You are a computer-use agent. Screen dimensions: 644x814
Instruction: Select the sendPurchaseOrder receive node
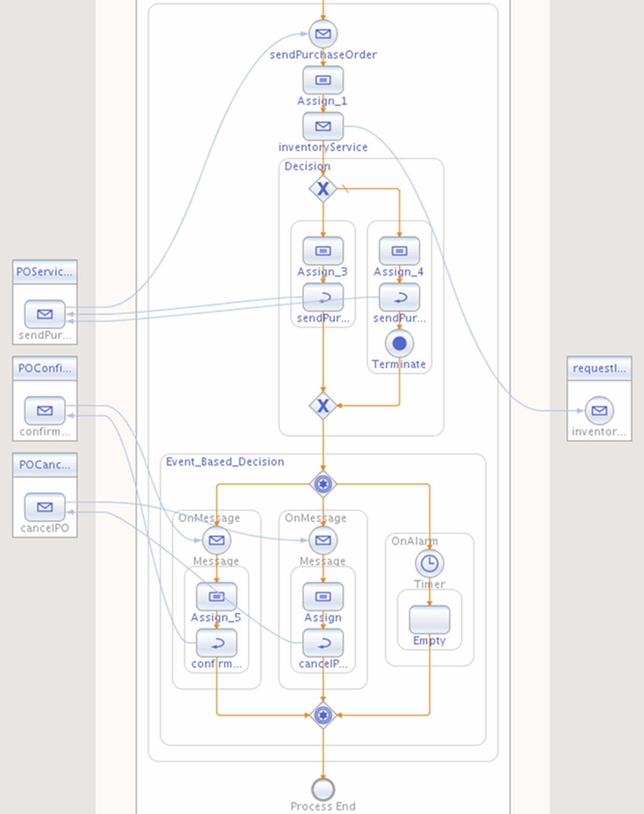point(323,34)
